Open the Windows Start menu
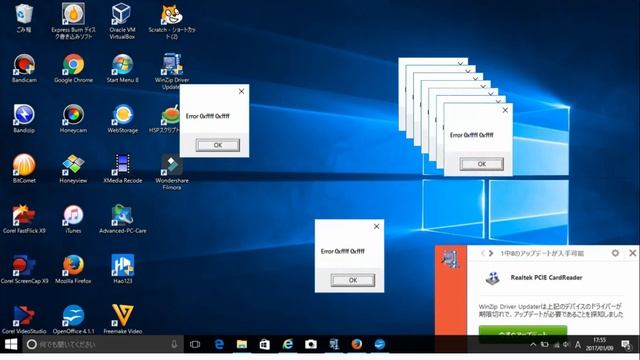This screenshot has height=360, width=640. coord(11,344)
